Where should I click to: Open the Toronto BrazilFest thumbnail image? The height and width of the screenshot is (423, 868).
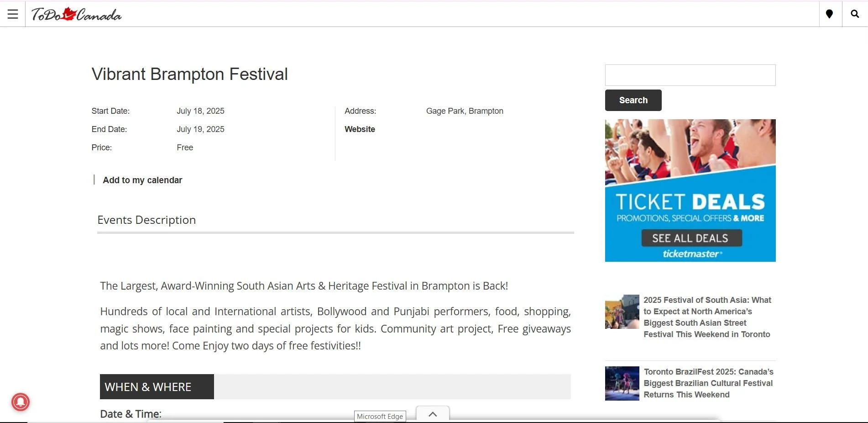pos(622,383)
